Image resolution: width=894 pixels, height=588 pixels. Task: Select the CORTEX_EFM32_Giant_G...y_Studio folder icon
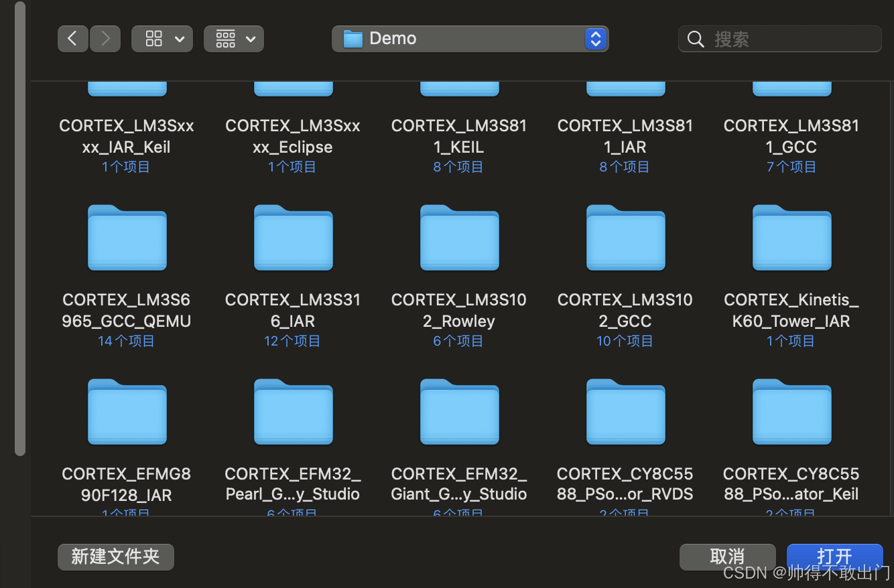[460, 412]
